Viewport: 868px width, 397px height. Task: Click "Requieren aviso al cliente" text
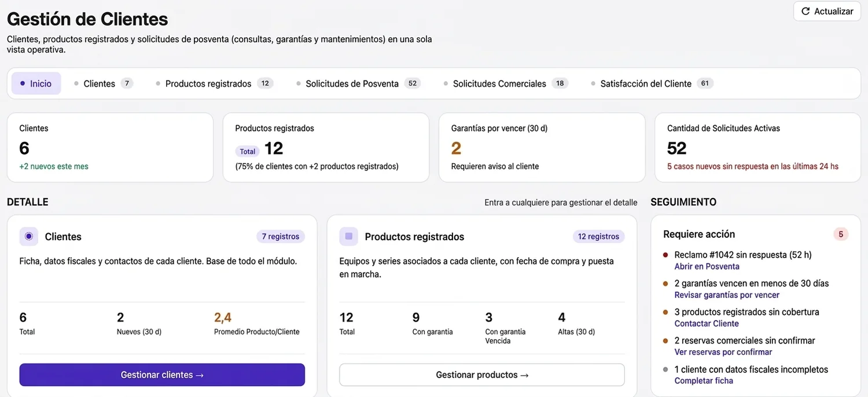coord(495,166)
